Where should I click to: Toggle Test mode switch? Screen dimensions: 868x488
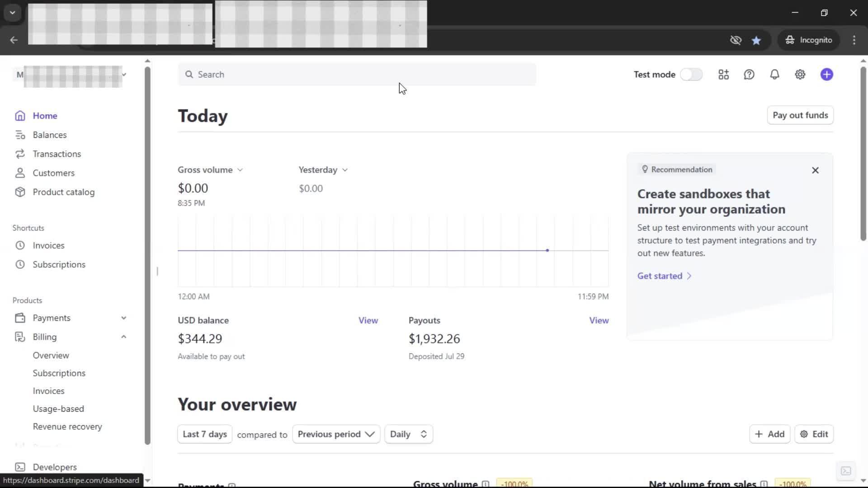point(691,75)
